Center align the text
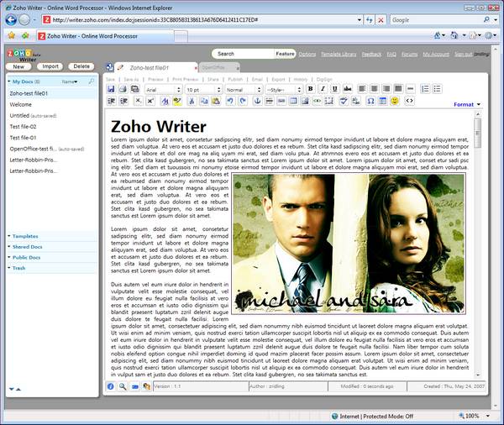Image resolution: width=504 pixels, height=425 pixels. [x=375, y=89]
